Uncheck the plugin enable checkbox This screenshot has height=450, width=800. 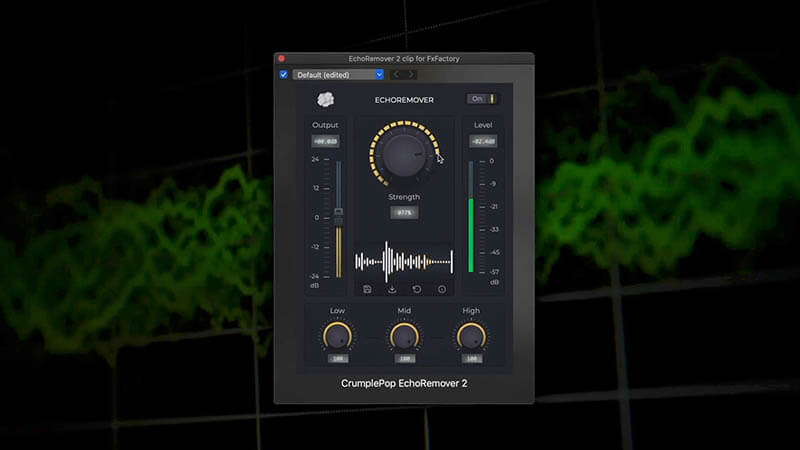point(284,74)
